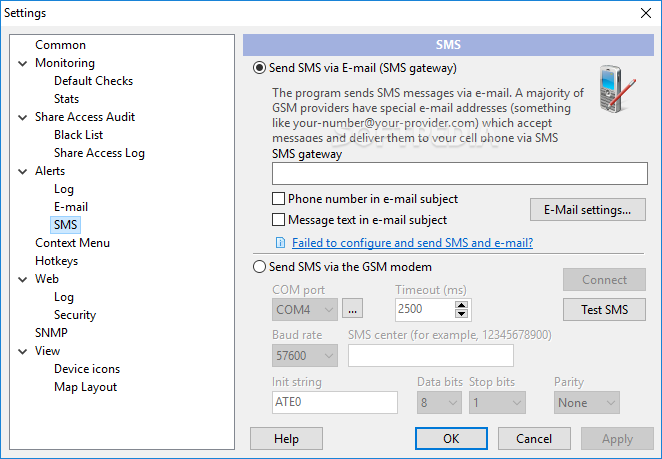Click the Connect button
Screen dimensions: 662x459
tap(604, 280)
